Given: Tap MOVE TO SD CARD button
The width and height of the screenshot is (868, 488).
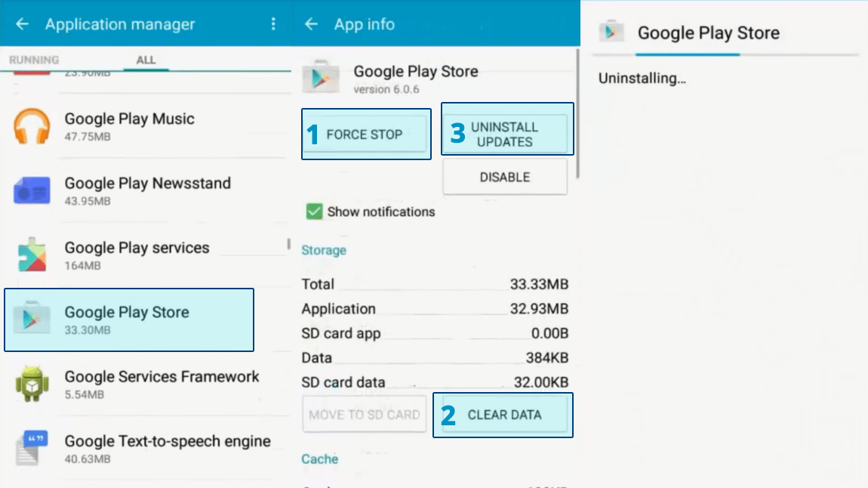Looking at the screenshot, I should pyautogui.click(x=365, y=414).
